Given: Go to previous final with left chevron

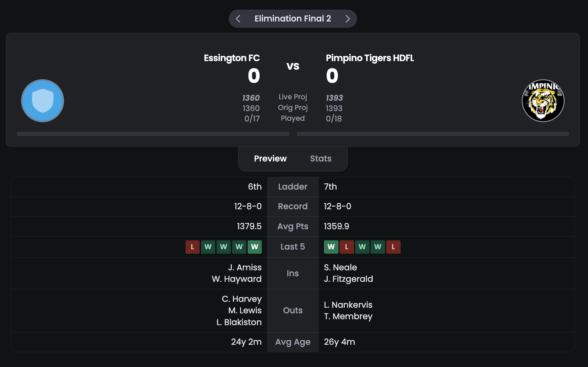Looking at the screenshot, I should [x=238, y=19].
